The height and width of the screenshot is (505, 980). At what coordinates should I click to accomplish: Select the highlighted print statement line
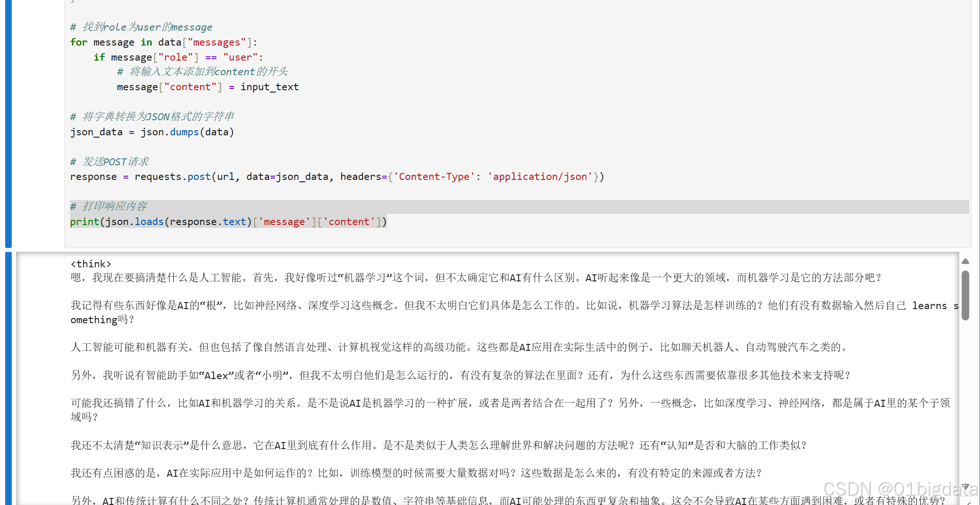click(x=228, y=221)
